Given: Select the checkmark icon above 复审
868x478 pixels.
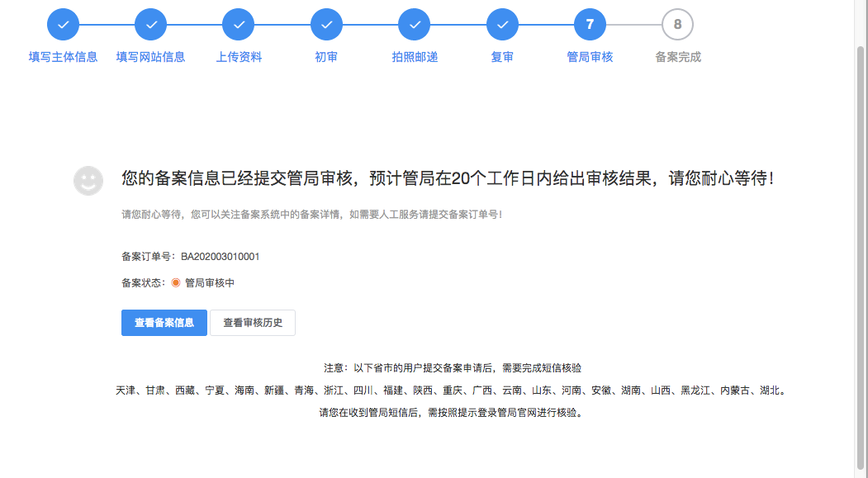Looking at the screenshot, I should pyautogui.click(x=502, y=25).
